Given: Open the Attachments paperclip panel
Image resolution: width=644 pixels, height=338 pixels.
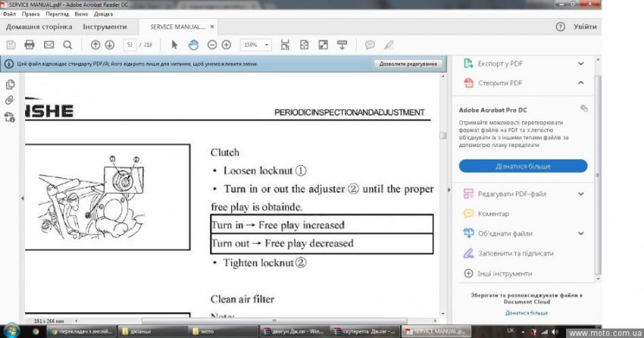Looking at the screenshot, I should 10,100.
